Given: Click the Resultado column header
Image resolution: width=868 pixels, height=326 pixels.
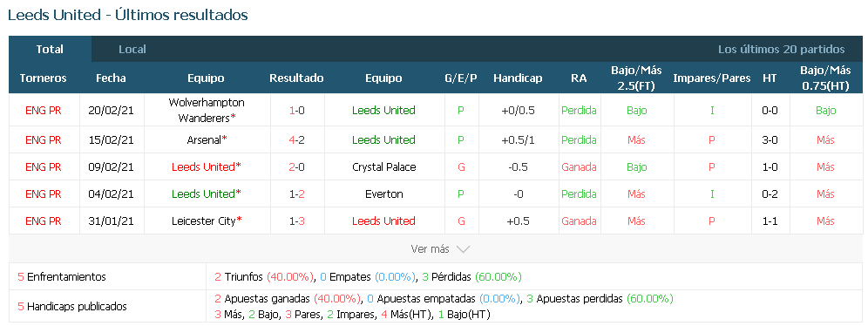Looking at the screenshot, I should (x=296, y=78).
